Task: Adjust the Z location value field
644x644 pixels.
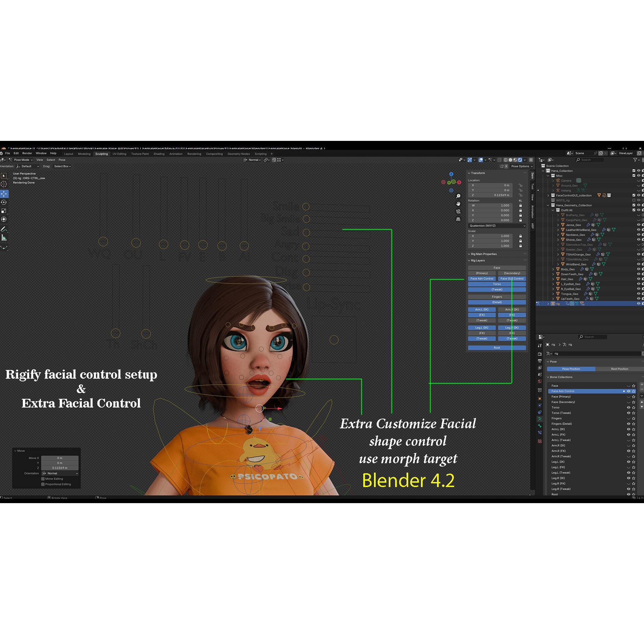Action: click(490, 195)
